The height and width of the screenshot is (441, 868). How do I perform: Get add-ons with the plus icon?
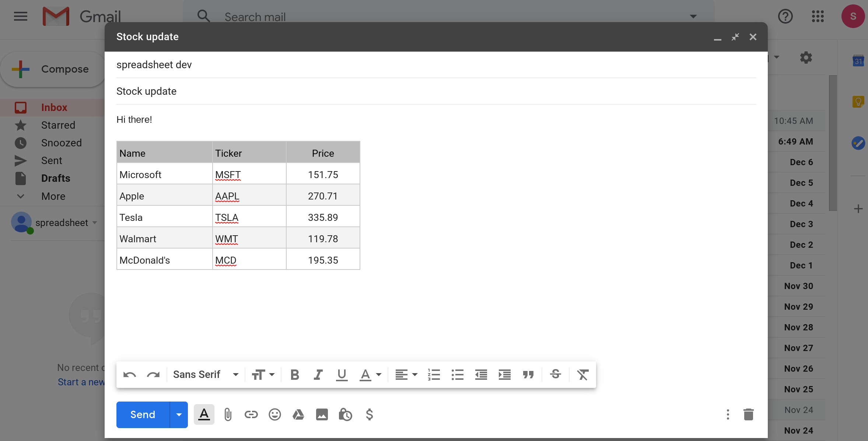(x=858, y=209)
